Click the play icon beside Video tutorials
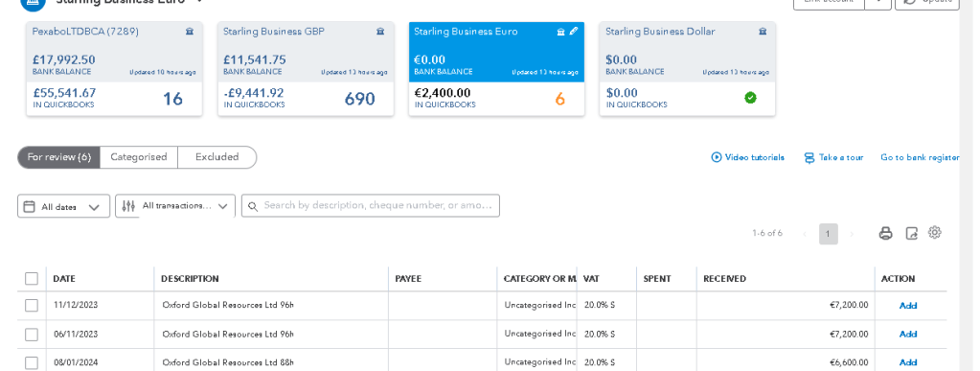 (x=717, y=157)
